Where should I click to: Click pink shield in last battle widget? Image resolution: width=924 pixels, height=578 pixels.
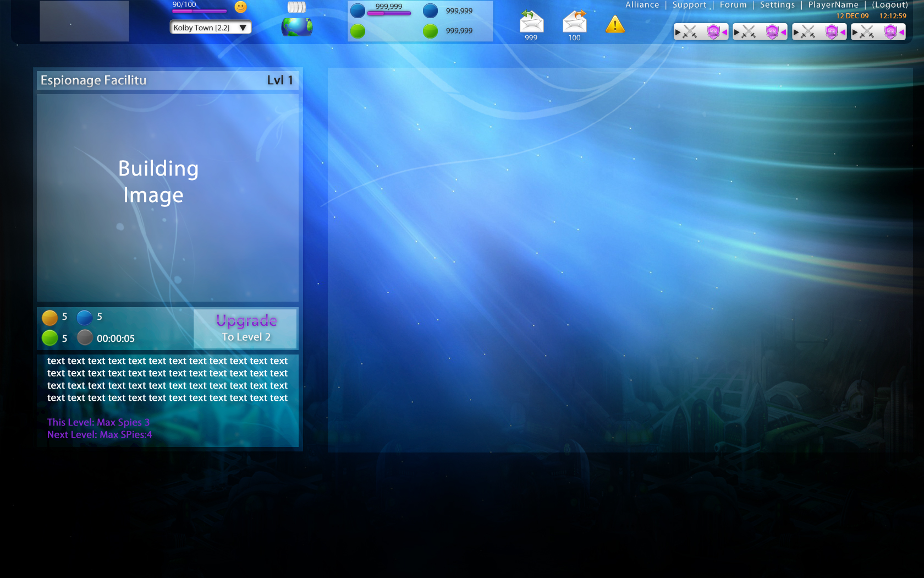(890, 32)
